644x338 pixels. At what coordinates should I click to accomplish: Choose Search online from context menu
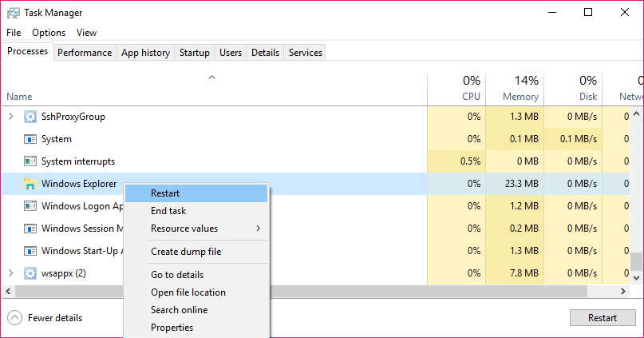coord(196,310)
